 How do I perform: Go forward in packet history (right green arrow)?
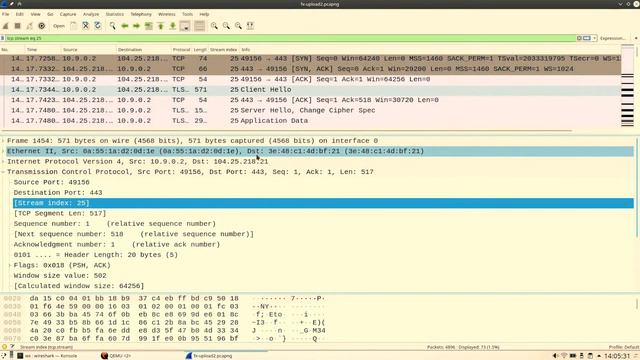(136, 26)
